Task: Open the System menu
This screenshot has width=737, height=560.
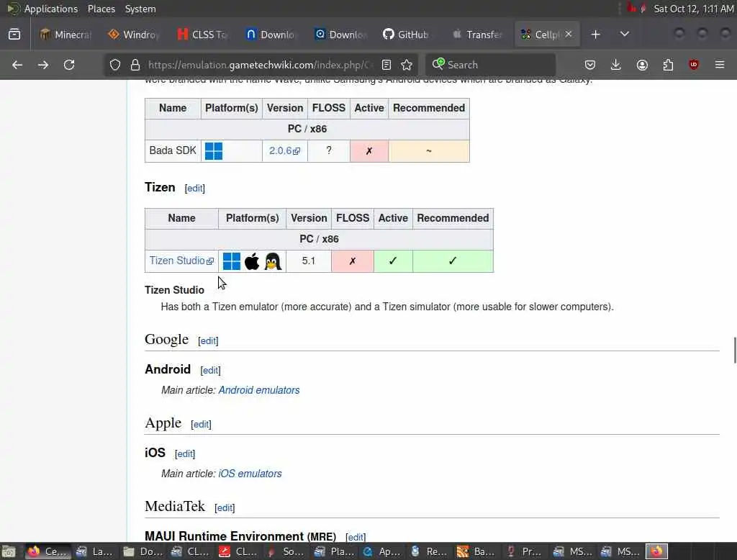Action: pyautogui.click(x=140, y=9)
